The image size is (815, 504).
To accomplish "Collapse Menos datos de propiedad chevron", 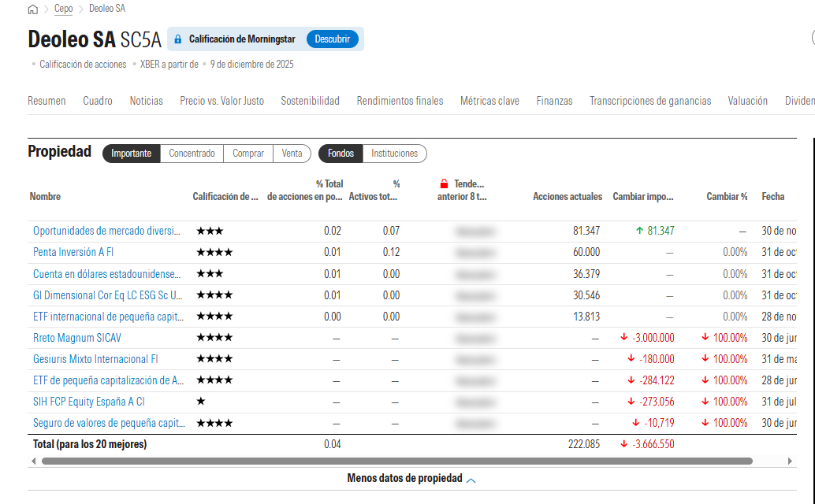I will pos(471,480).
